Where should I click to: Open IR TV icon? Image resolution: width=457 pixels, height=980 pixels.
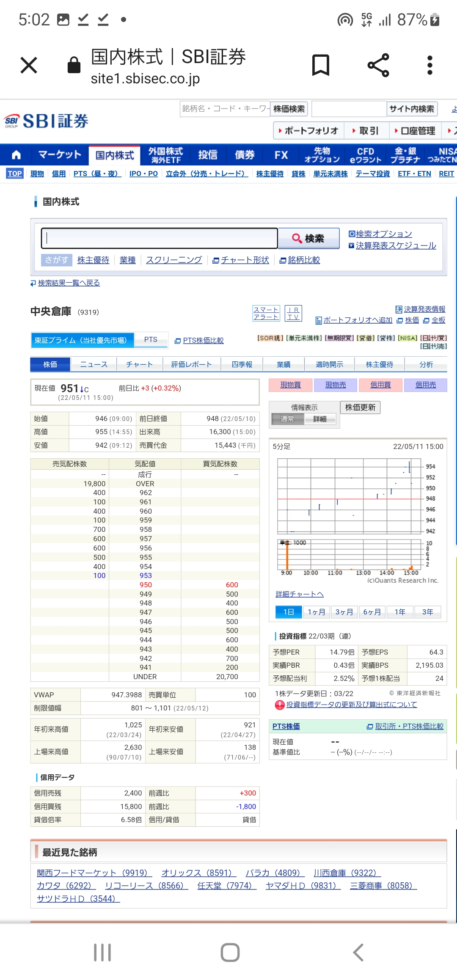click(293, 313)
